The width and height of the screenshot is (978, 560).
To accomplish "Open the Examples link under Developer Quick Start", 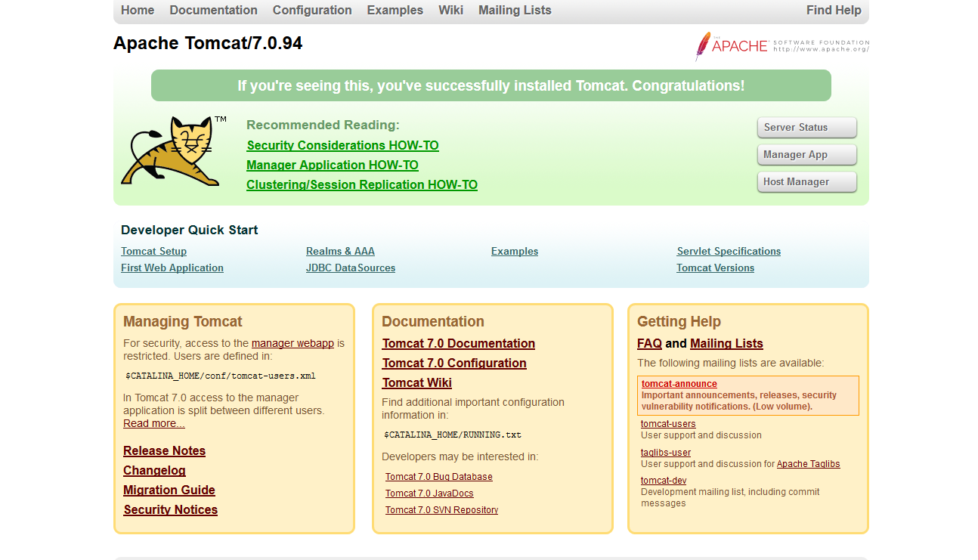I will [515, 252].
